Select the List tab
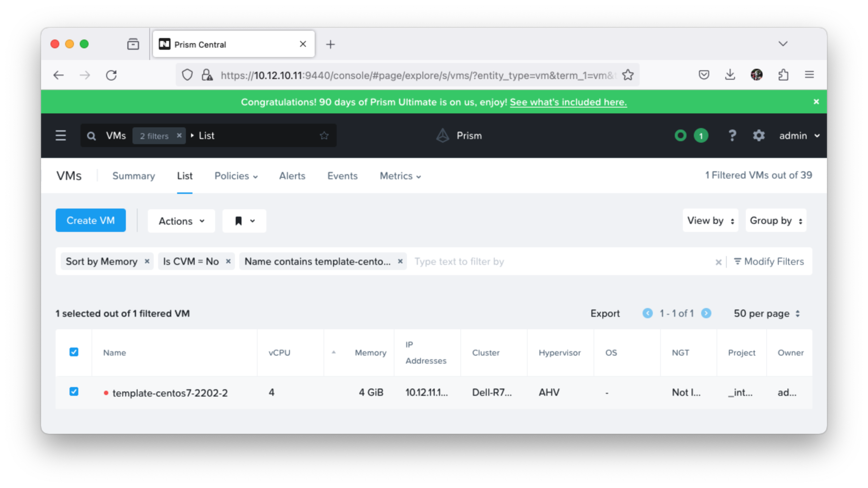 [x=185, y=176]
